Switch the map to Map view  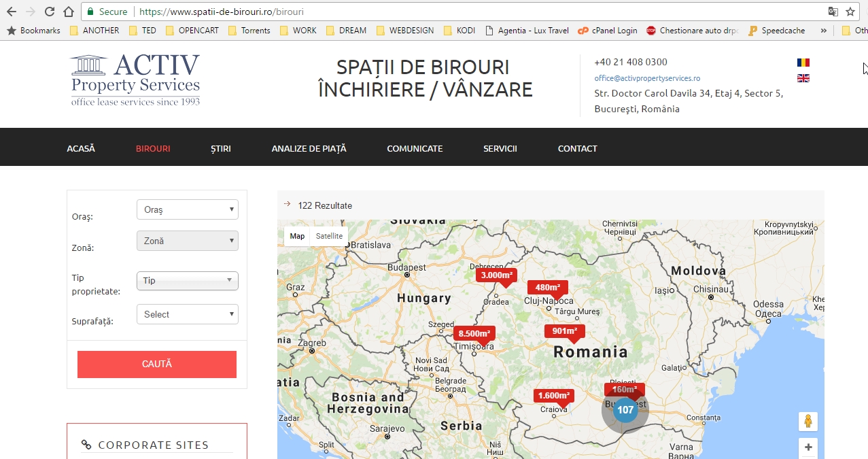pyautogui.click(x=297, y=236)
